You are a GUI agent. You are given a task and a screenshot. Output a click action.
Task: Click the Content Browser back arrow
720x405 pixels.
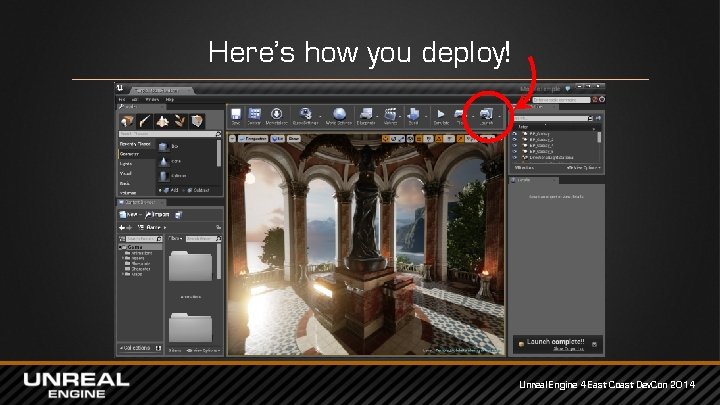[122, 227]
